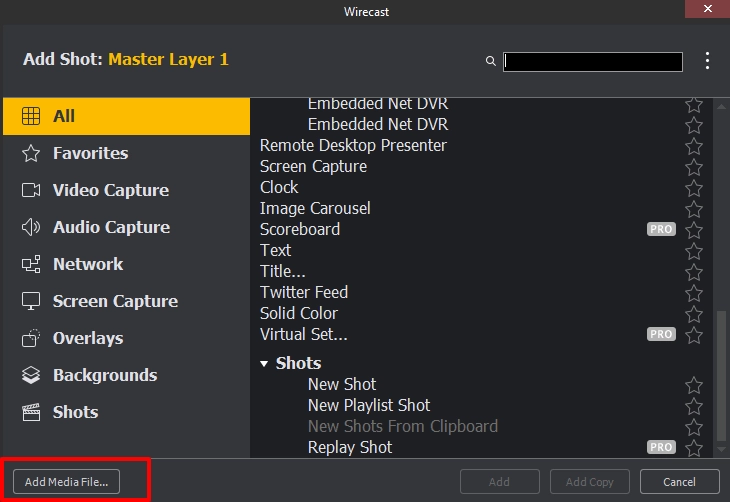Switch to Screen Capture category in sidebar

(126, 301)
